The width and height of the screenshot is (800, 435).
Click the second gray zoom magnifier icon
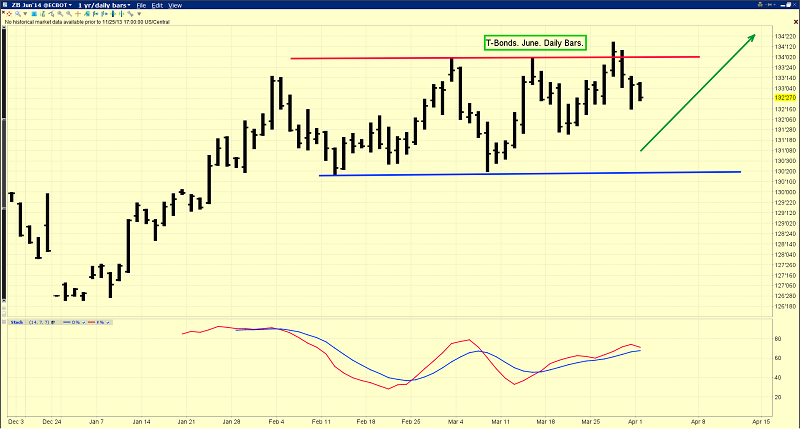69,14
